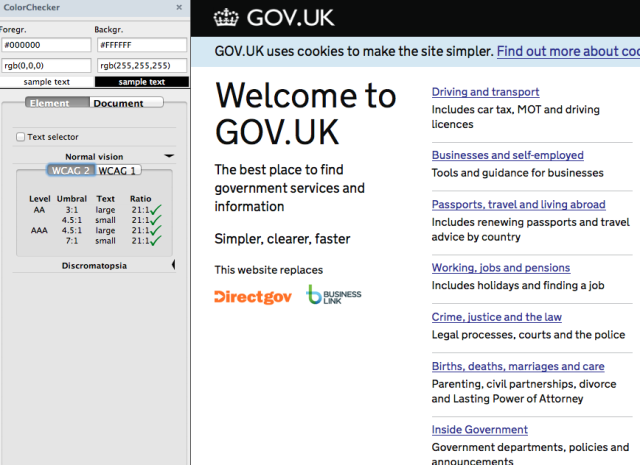Image resolution: width=640 pixels, height=465 pixels.
Task: Click the white sample text swatch
Action: pyautogui.click(x=47, y=82)
